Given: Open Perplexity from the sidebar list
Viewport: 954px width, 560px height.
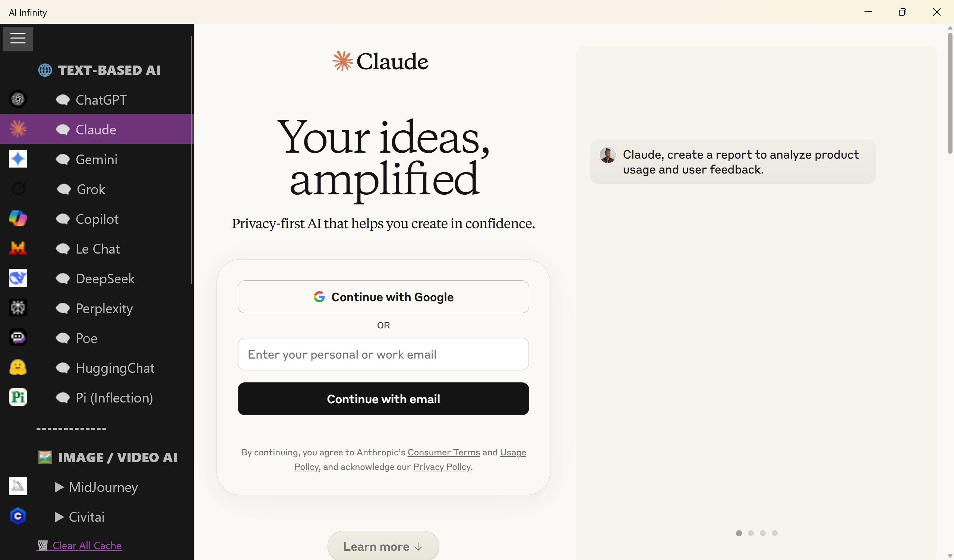Looking at the screenshot, I should (104, 308).
